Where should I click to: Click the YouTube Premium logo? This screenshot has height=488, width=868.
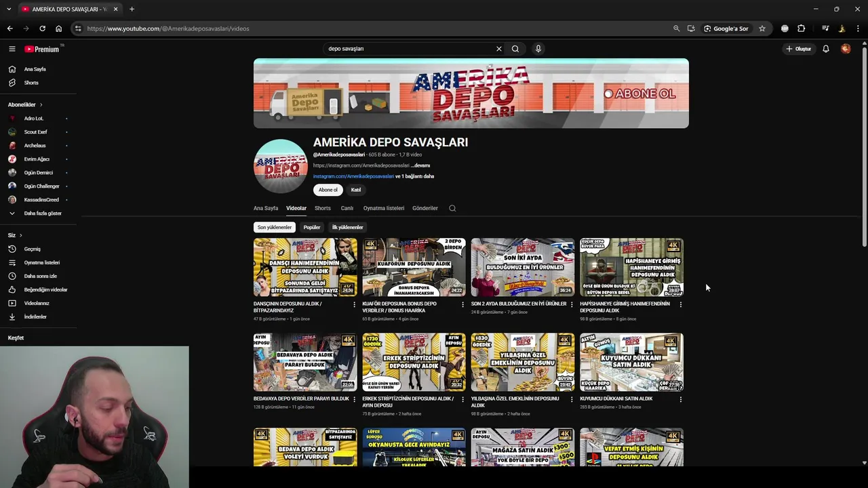[x=42, y=49]
